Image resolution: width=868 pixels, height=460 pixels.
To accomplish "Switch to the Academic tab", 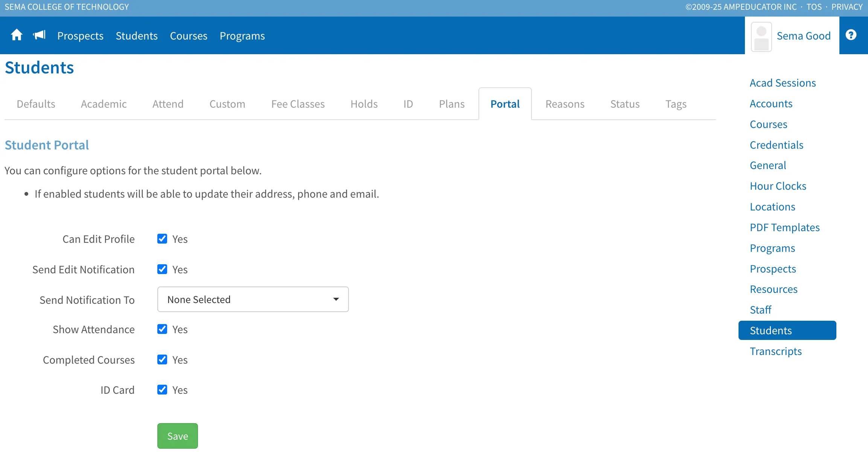I will tap(104, 104).
